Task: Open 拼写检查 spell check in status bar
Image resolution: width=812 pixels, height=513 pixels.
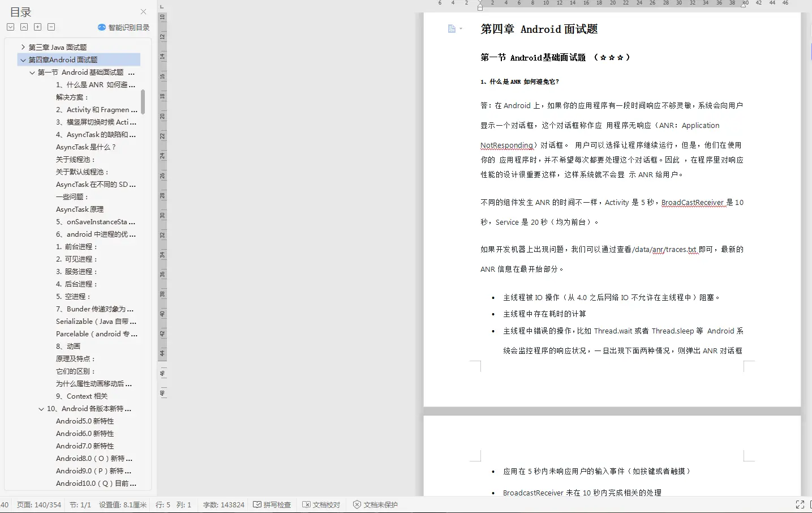Action: point(272,505)
